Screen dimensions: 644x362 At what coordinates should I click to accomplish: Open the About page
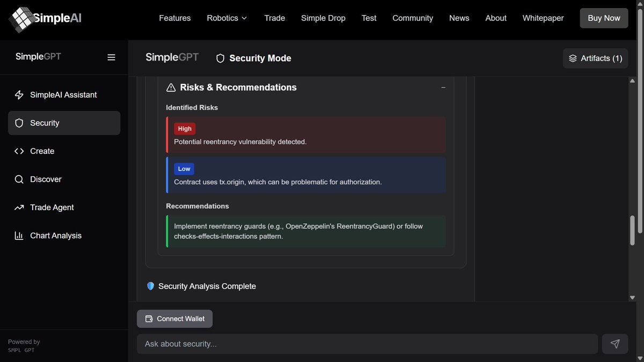point(496,18)
